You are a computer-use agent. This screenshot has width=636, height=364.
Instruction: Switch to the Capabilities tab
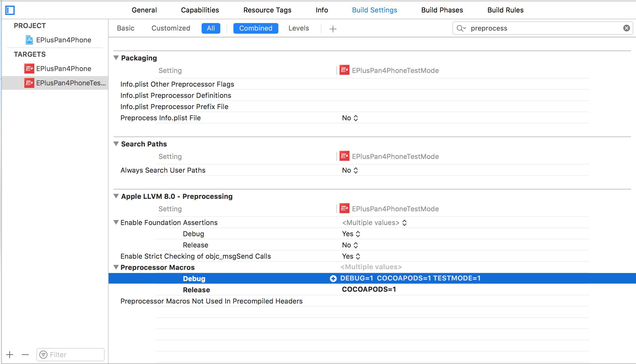tap(200, 10)
